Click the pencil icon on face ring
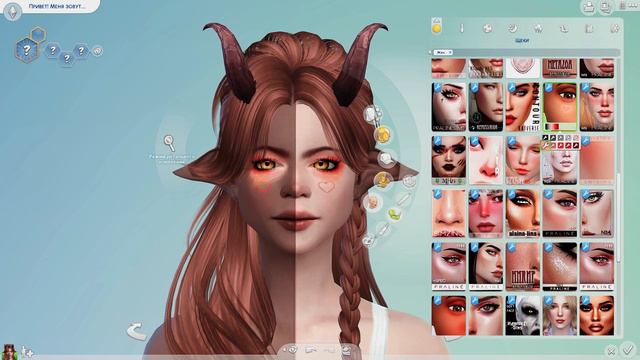 click(x=403, y=199)
